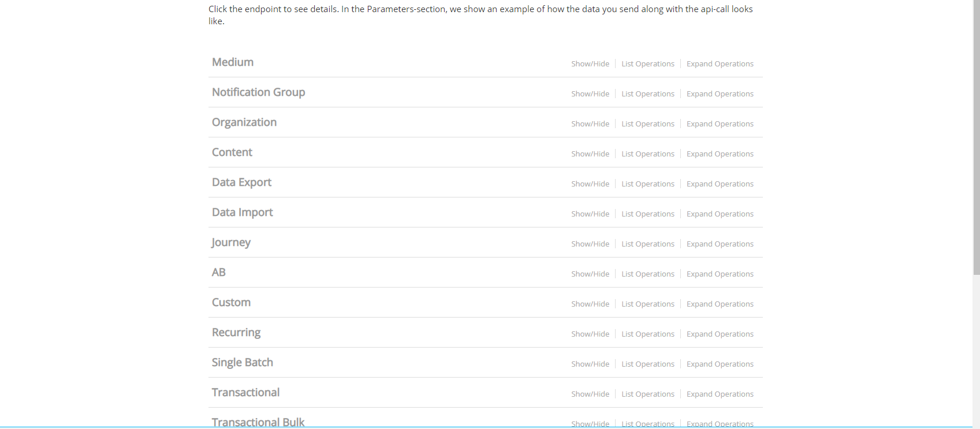Screen dimensions: 980x429
Task: Toggle Show/Hide for Notification Group
Action: [590, 94]
